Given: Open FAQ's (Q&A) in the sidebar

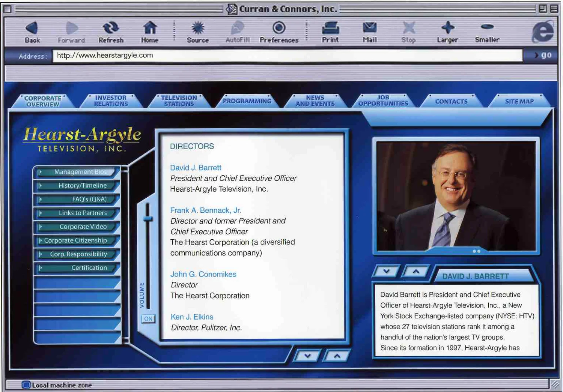Looking at the screenshot, I should [77, 199].
